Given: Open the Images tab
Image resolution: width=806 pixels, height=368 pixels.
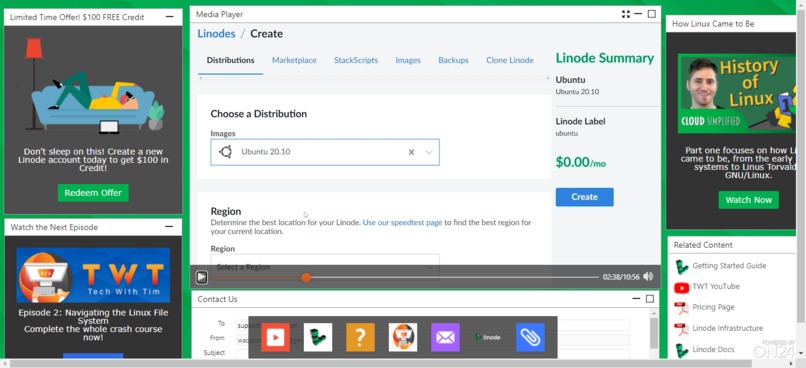Looking at the screenshot, I should 408,60.
